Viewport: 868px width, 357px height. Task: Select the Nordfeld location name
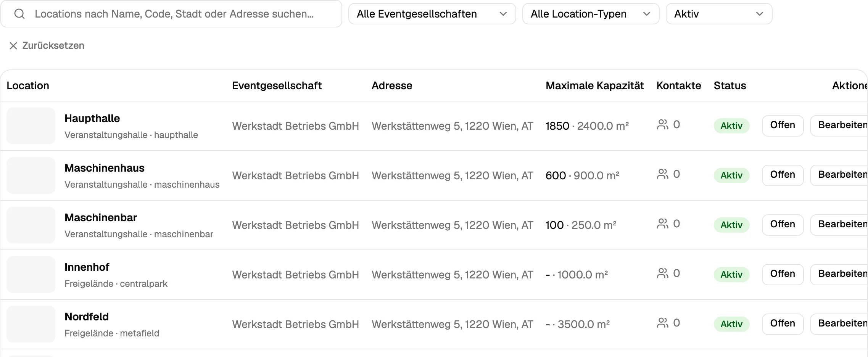click(x=87, y=317)
